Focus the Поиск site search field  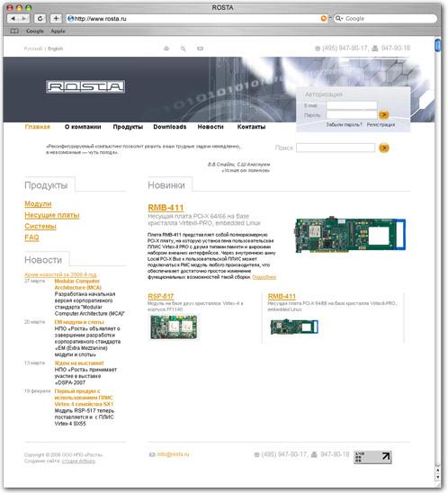click(x=336, y=148)
